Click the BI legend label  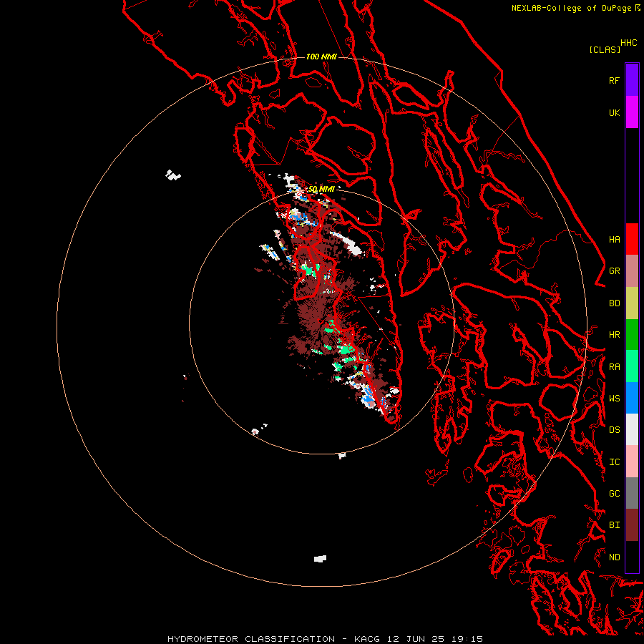tap(614, 525)
